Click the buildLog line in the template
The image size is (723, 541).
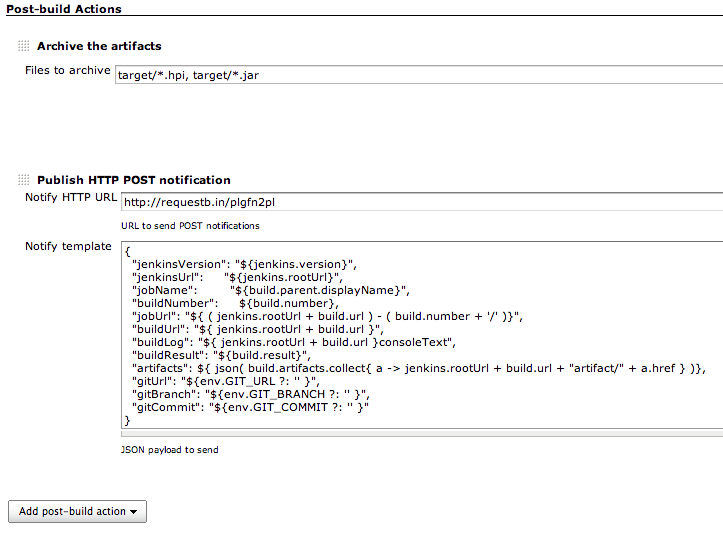[x=294, y=342]
